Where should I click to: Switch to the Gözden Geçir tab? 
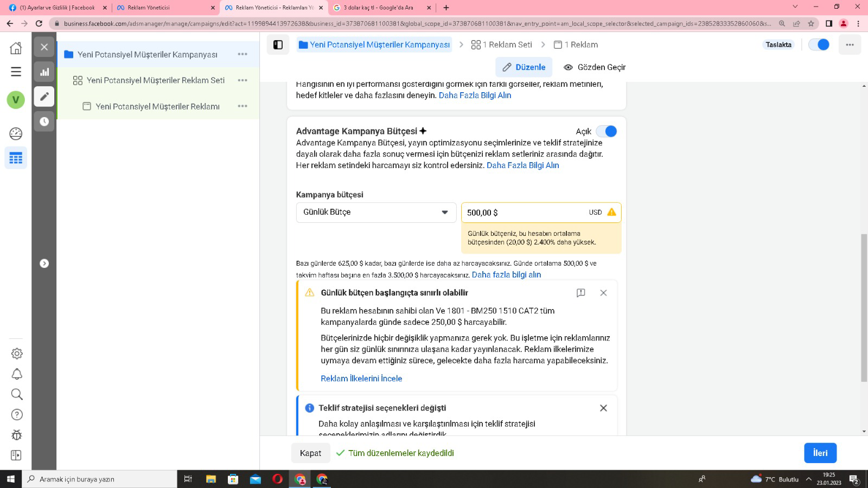click(595, 67)
